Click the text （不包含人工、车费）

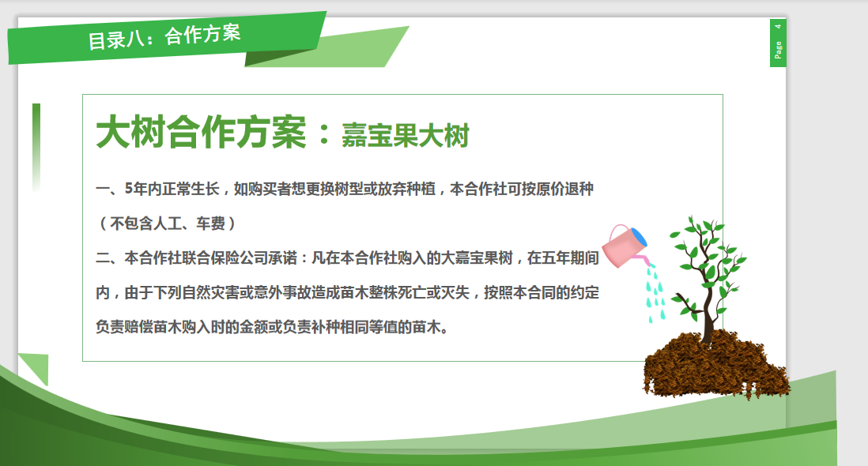(168, 224)
